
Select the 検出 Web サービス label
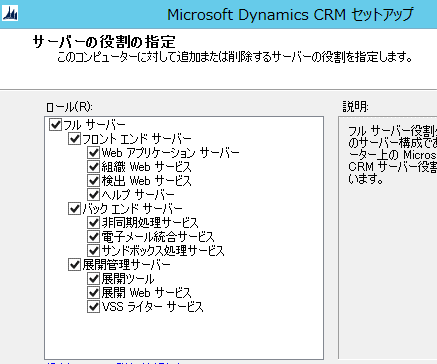[x=146, y=181]
